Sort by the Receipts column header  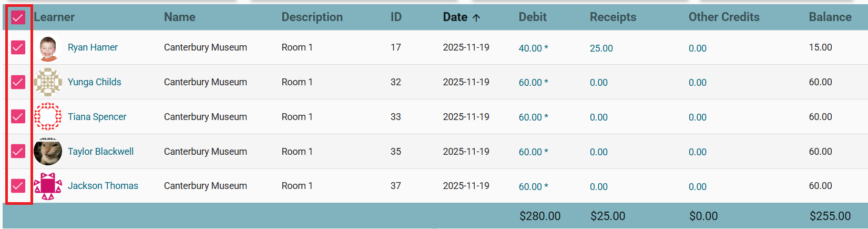(x=612, y=17)
